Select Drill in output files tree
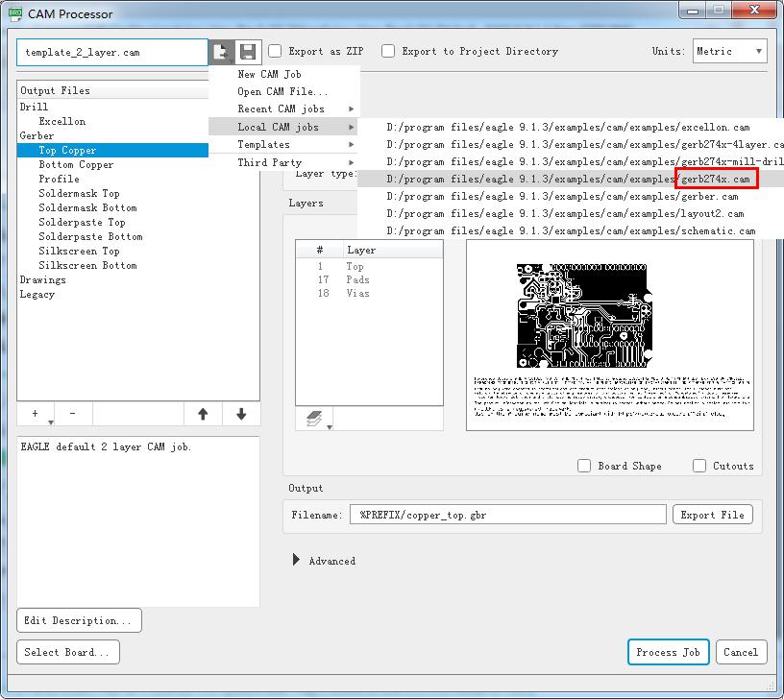The width and height of the screenshot is (784, 699). [34, 107]
